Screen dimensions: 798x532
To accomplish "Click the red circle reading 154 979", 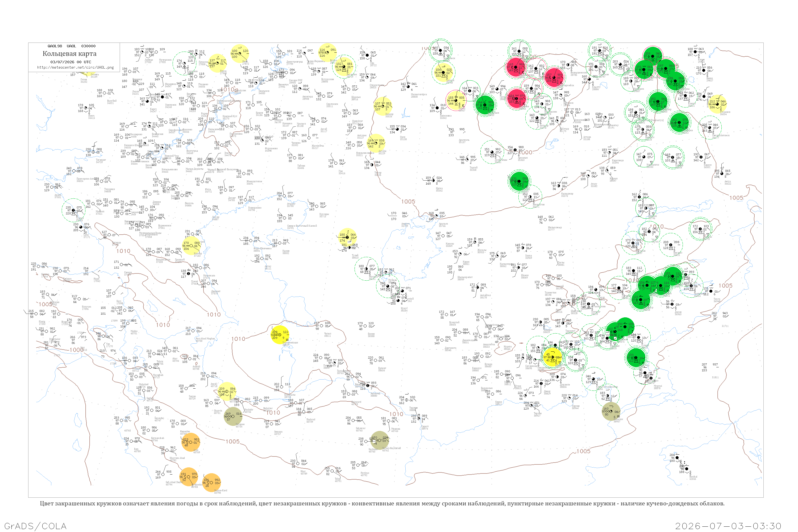I will [516, 99].
